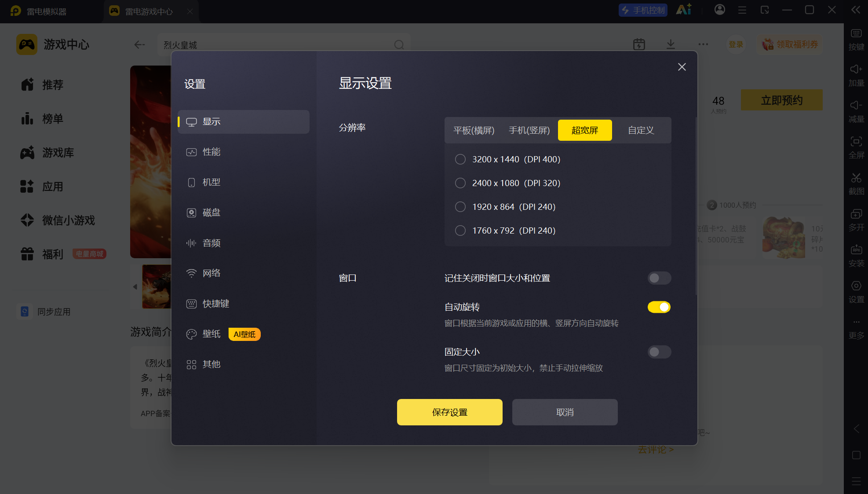Open the 性能 performance settings category
The width and height of the screenshot is (868, 494).
[x=244, y=152]
